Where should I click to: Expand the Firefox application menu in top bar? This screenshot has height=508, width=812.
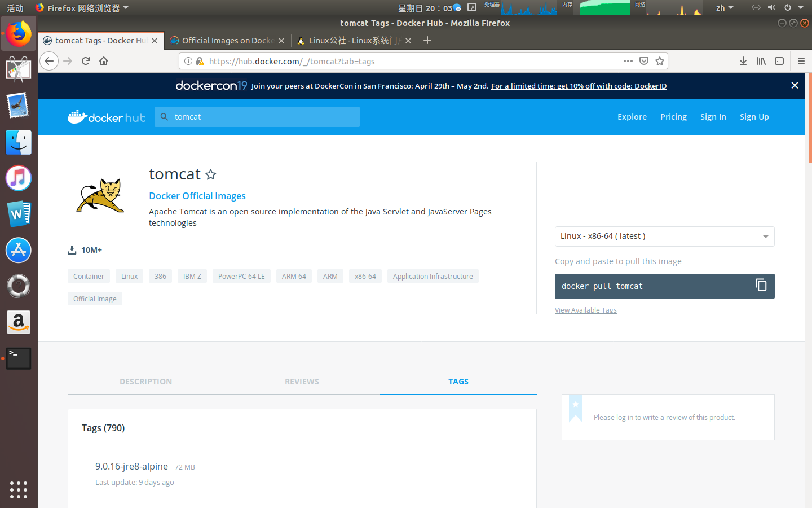pyautogui.click(x=82, y=8)
